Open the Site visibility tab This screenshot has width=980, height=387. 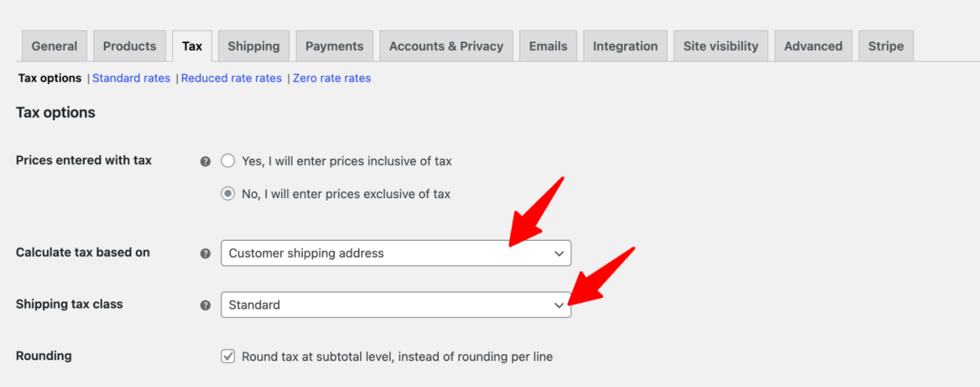[720, 45]
